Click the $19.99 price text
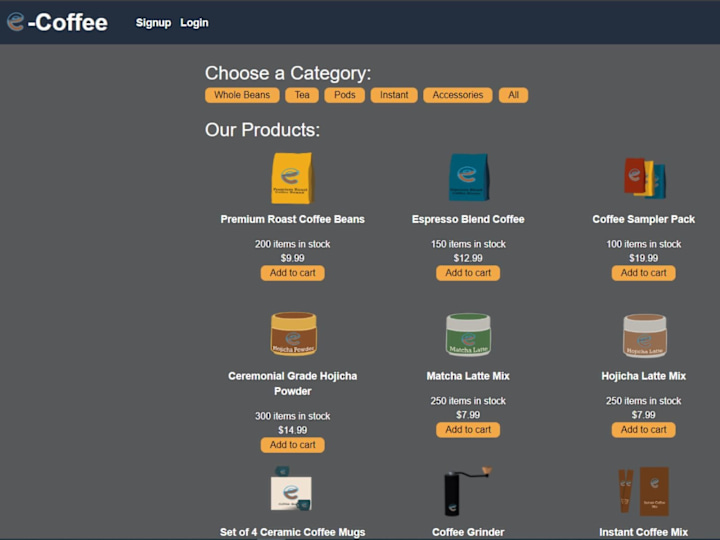Viewport: 720px width, 540px height. point(643,258)
